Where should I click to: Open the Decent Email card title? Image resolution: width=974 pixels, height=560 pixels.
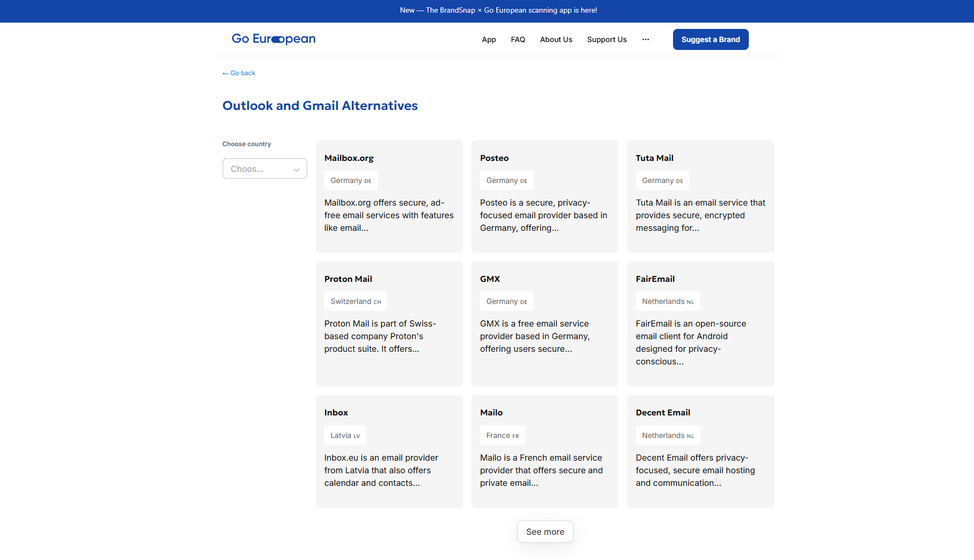(x=662, y=412)
